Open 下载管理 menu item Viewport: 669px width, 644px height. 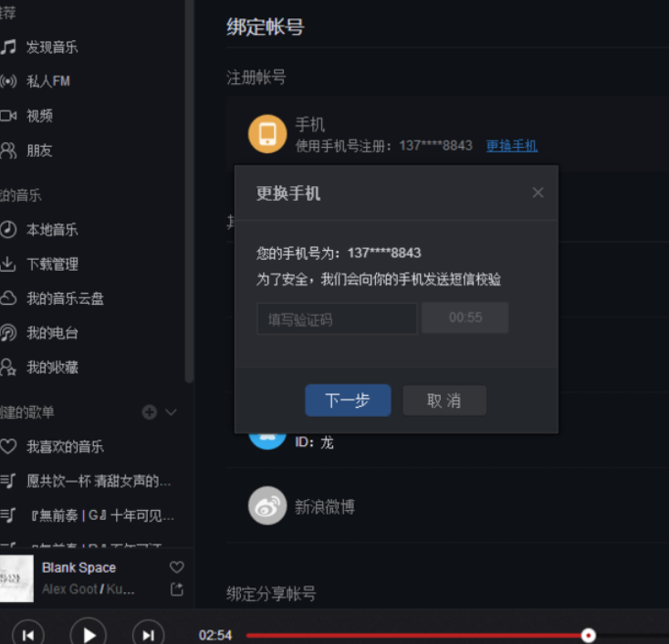[52, 264]
